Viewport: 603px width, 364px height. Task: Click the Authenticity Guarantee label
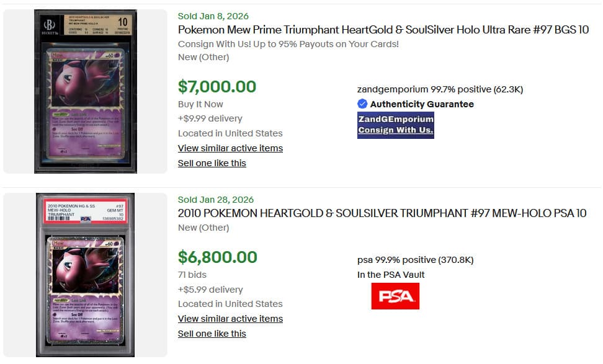pos(422,104)
